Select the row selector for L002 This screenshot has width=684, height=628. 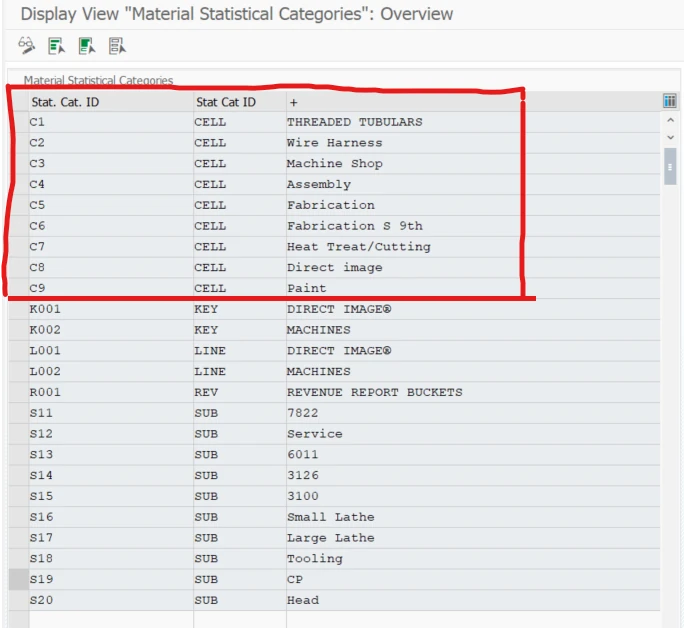pyautogui.click(x=19, y=372)
